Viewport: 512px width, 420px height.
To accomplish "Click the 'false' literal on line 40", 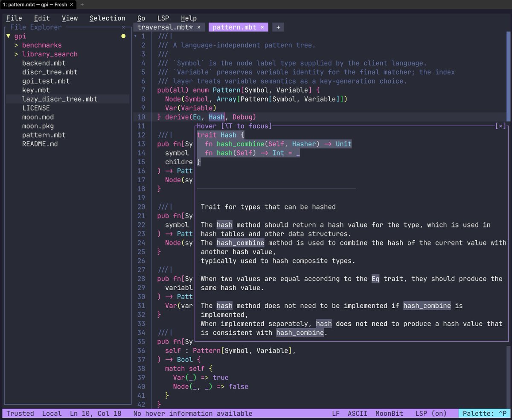I will (239, 387).
